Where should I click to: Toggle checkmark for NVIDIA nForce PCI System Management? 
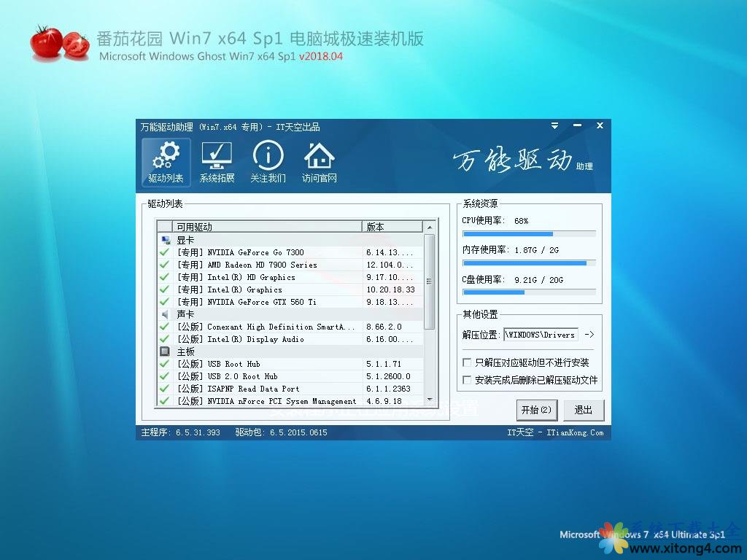click(164, 401)
